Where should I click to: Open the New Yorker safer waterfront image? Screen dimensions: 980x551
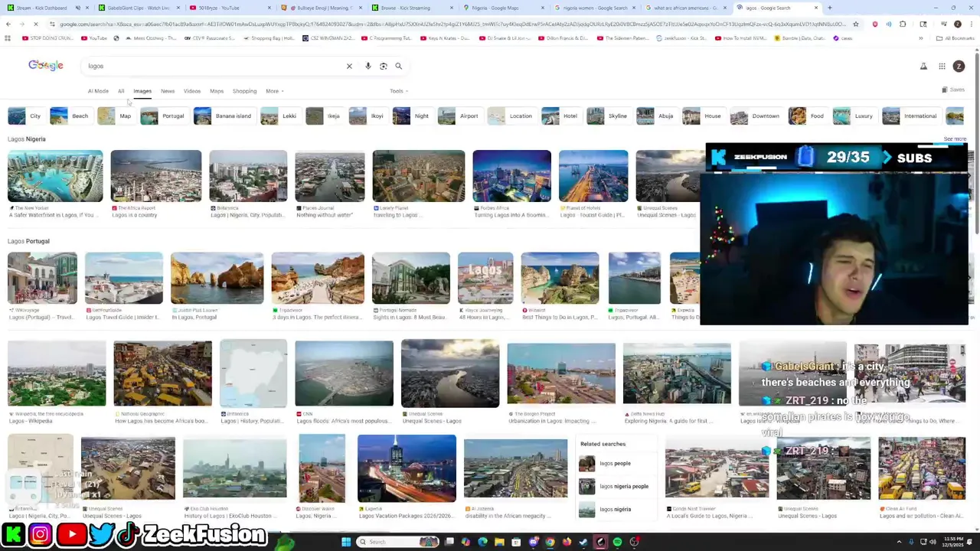coord(55,177)
